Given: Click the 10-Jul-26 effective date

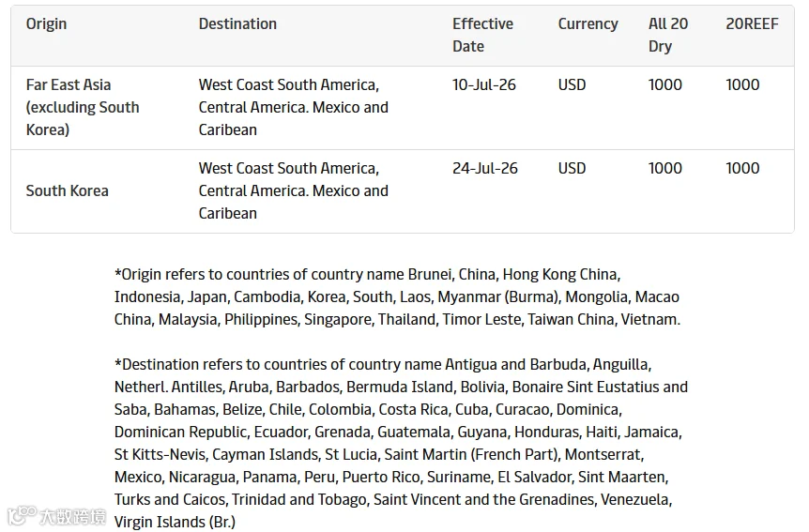Looking at the screenshot, I should (x=484, y=85).
